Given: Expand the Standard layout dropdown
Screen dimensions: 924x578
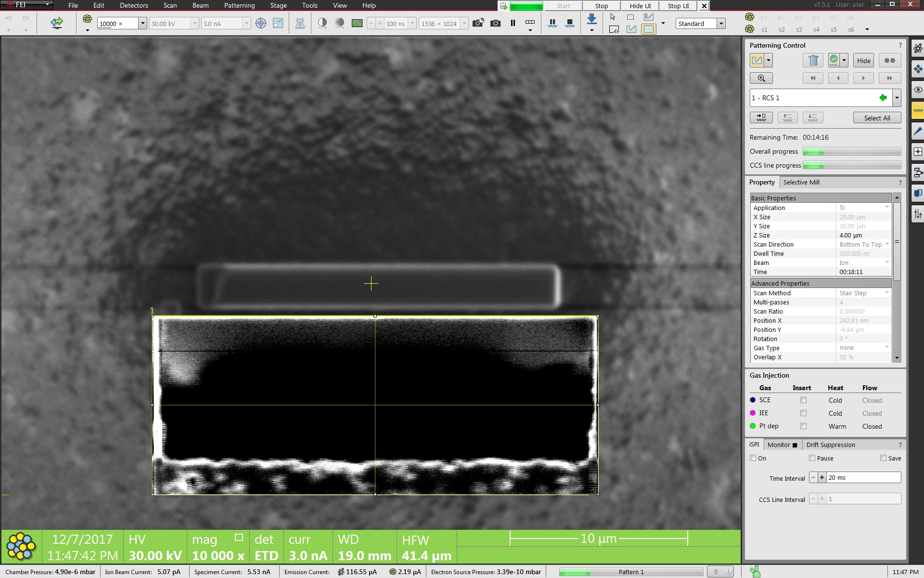Looking at the screenshot, I should point(721,24).
